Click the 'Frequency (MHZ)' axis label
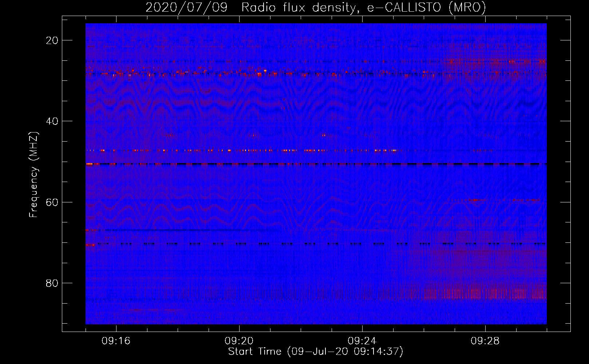The height and width of the screenshot is (364, 589). [33, 175]
